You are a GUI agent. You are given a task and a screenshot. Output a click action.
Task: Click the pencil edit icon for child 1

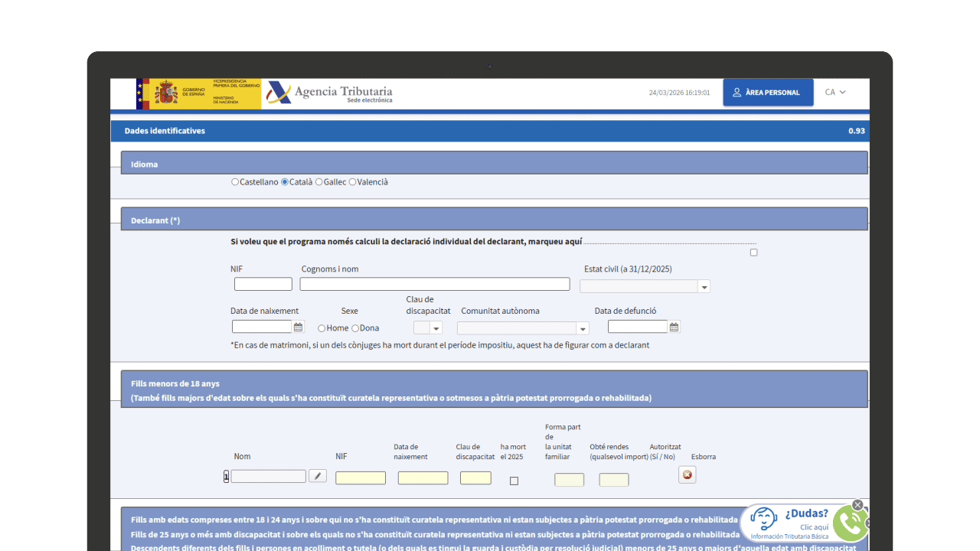pyautogui.click(x=318, y=476)
